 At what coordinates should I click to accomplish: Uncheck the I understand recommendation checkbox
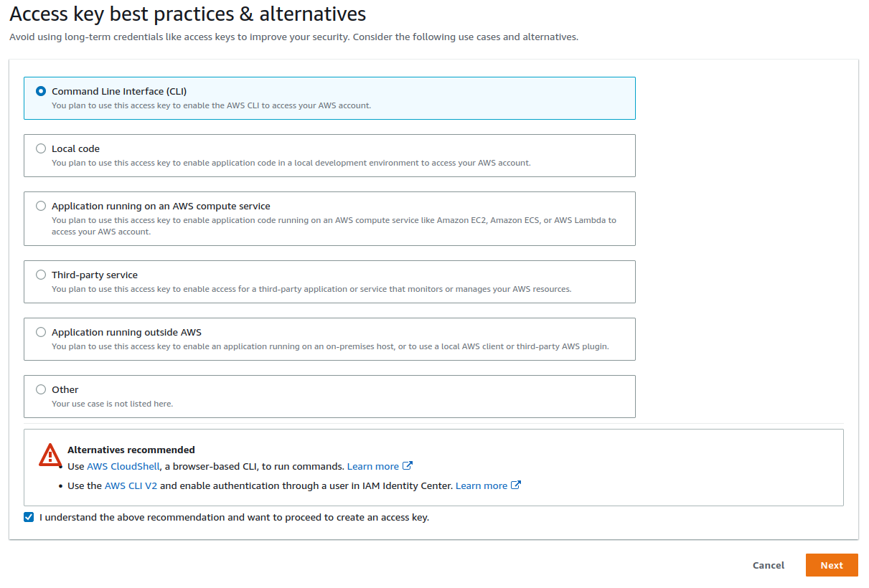(29, 517)
